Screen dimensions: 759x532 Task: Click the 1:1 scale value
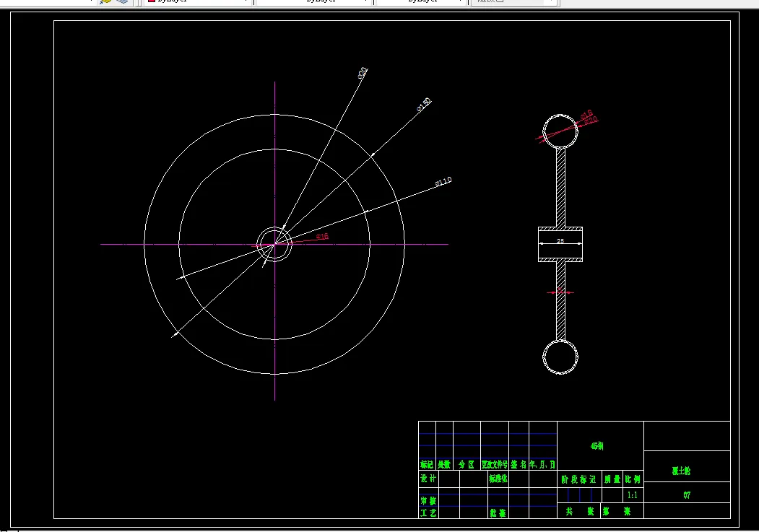coord(632,494)
